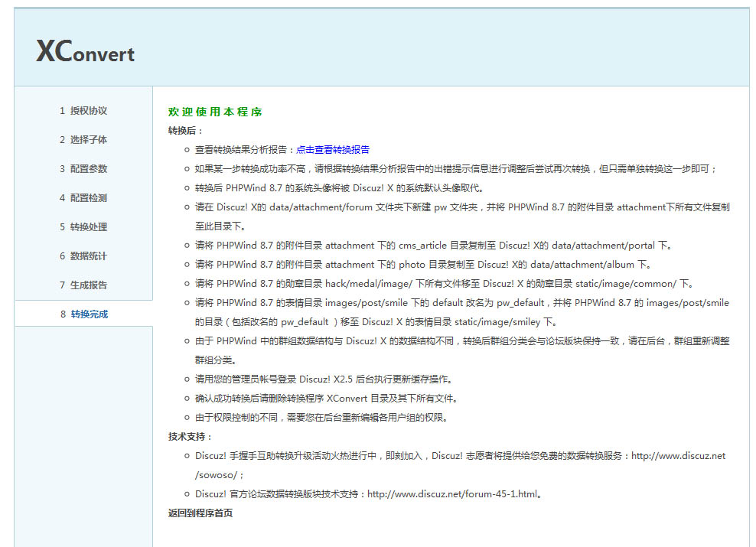Click the line about 系统头像 being replaced
Viewport: 756px width, 547px height.
(x=339, y=188)
